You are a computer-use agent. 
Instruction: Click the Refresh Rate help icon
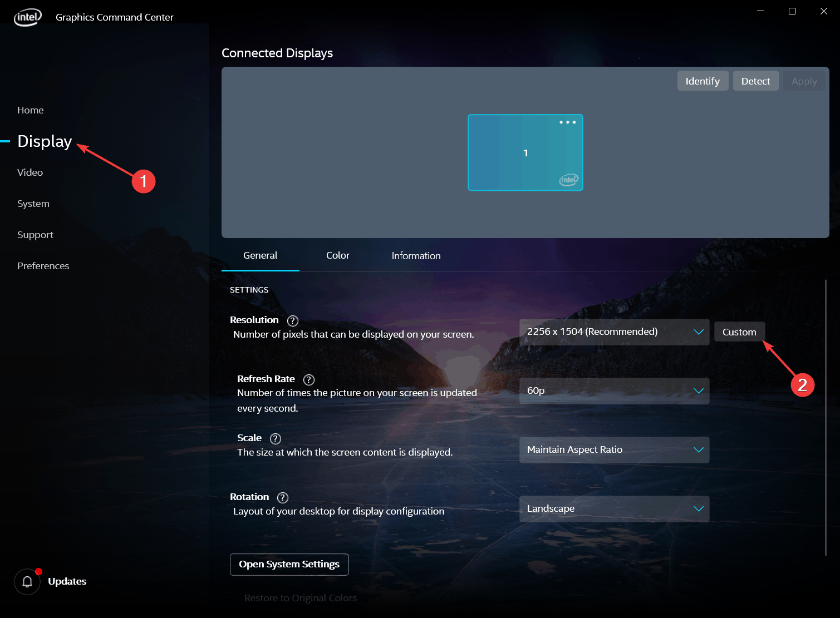pos(309,380)
